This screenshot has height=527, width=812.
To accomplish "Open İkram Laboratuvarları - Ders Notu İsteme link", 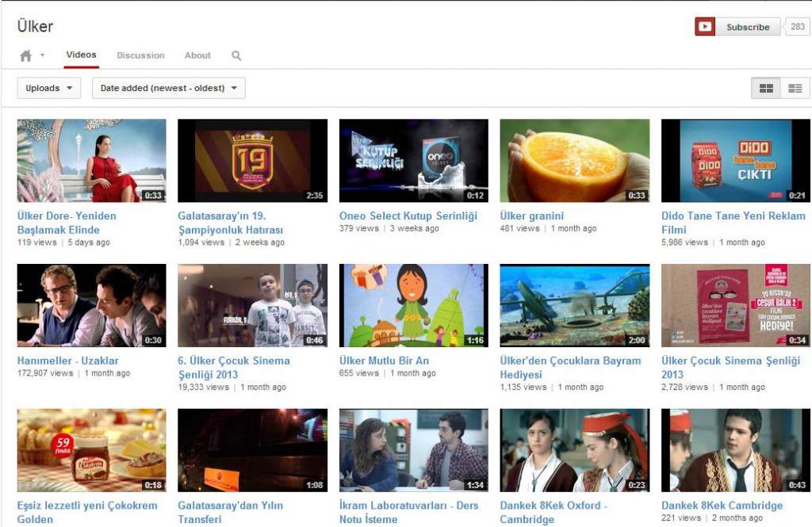I will click(408, 513).
